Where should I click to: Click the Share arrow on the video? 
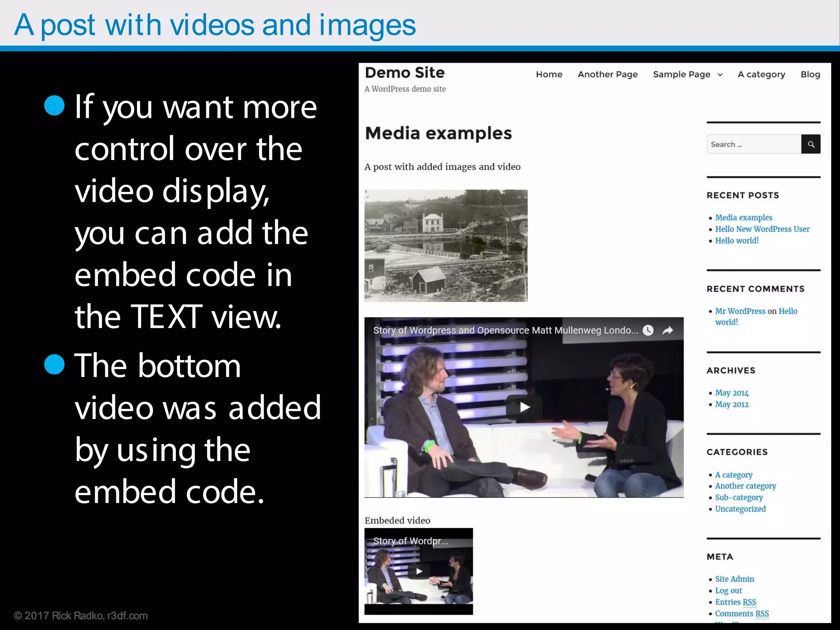pyautogui.click(x=668, y=330)
